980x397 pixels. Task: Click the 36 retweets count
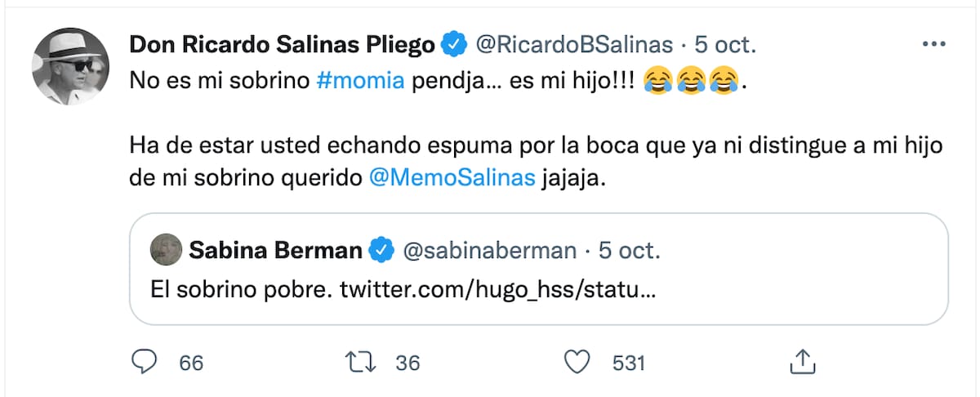click(408, 363)
